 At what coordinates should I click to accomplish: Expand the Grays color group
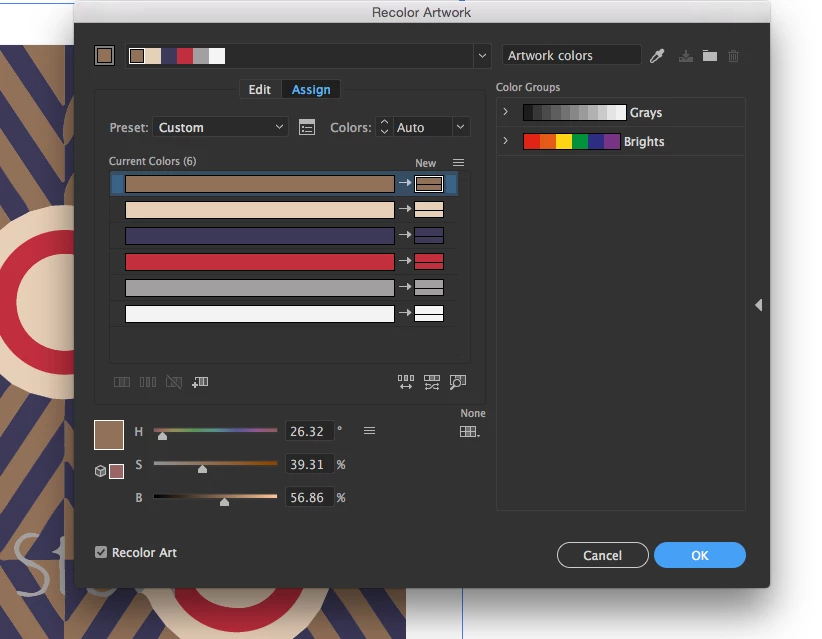(505, 112)
